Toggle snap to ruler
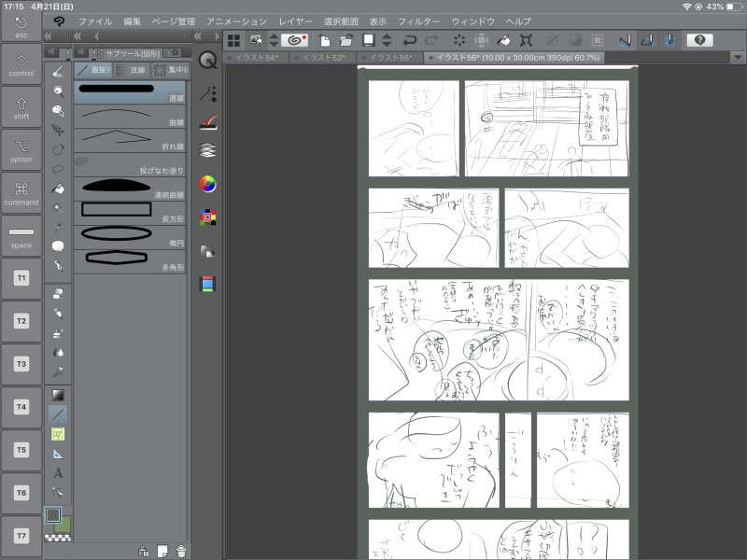The width and height of the screenshot is (747, 560). (x=625, y=40)
